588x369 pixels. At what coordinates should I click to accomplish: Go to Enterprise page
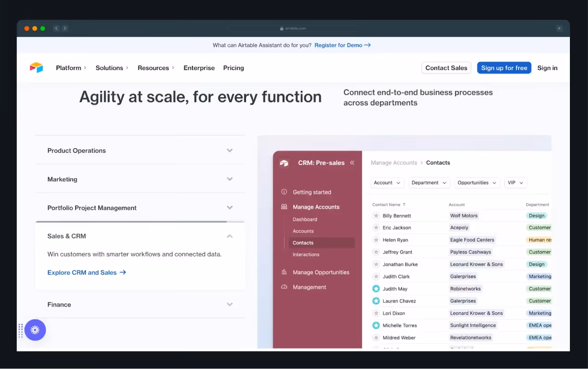[199, 68]
